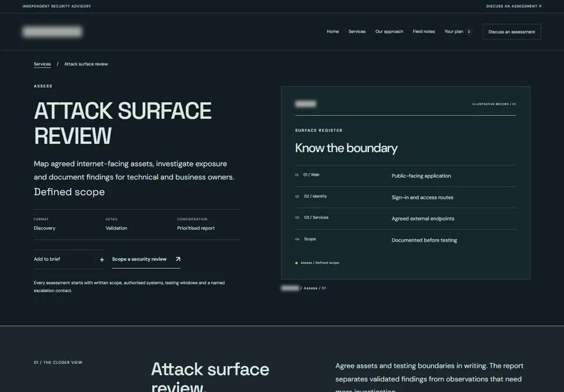Viewport: 564px width, 392px height.
Task: Click Agreed external endpoints text
Action: (x=423, y=219)
